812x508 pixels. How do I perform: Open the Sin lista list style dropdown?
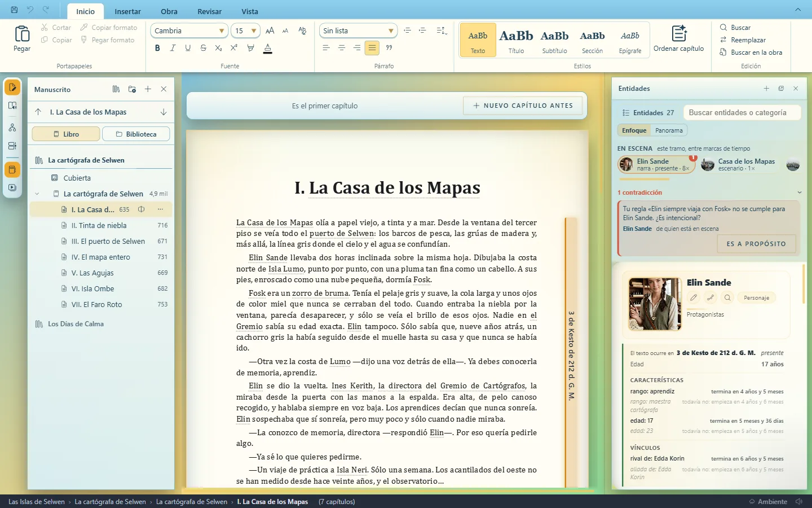(x=358, y=30)
